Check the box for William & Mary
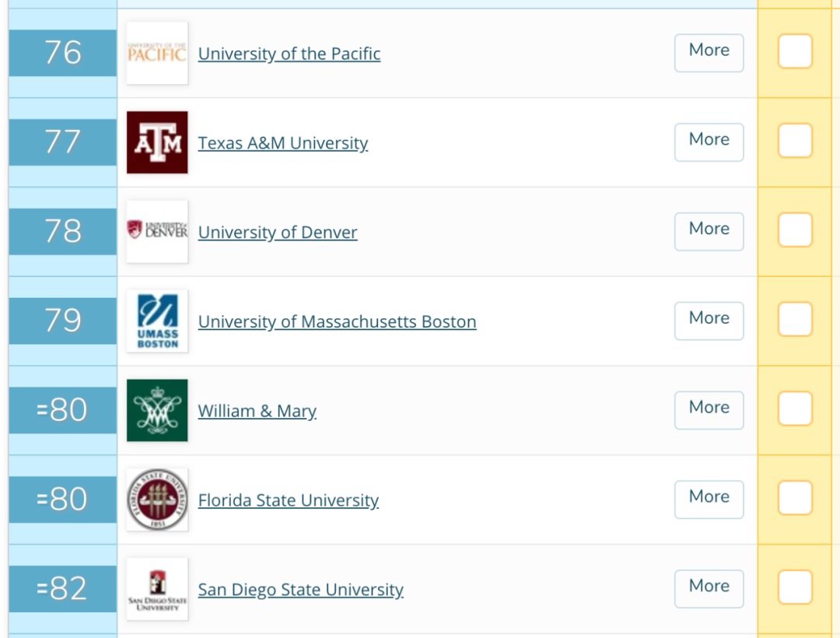Screen dimensions: 840x638 pos(795,408)
